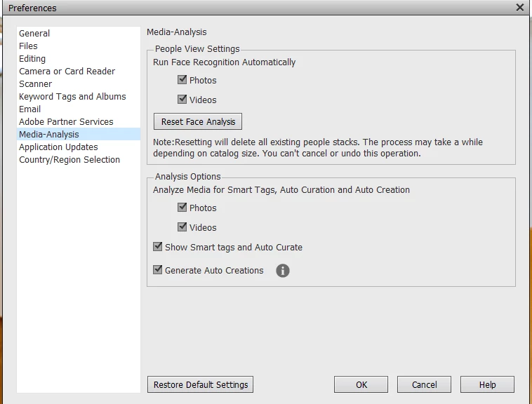Toggle Videos checkbox under Analysis Options

click(x=182, y=227)
